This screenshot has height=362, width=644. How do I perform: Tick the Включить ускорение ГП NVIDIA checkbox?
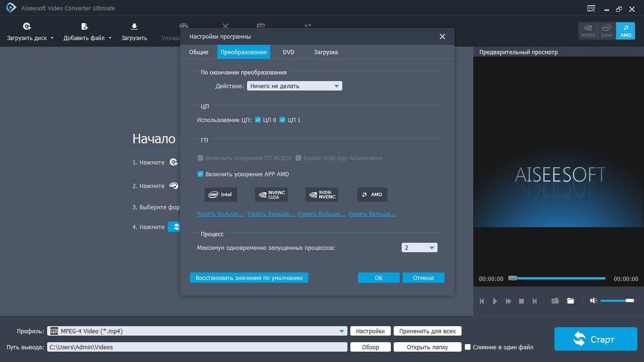200,158
